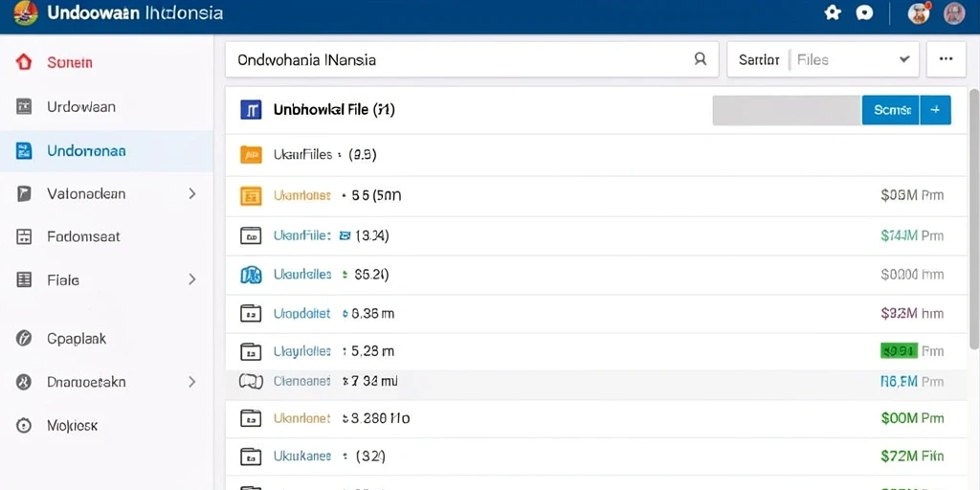
Task: Click the round icon beside Gpaplaak
Action: (x=24, y=339)
